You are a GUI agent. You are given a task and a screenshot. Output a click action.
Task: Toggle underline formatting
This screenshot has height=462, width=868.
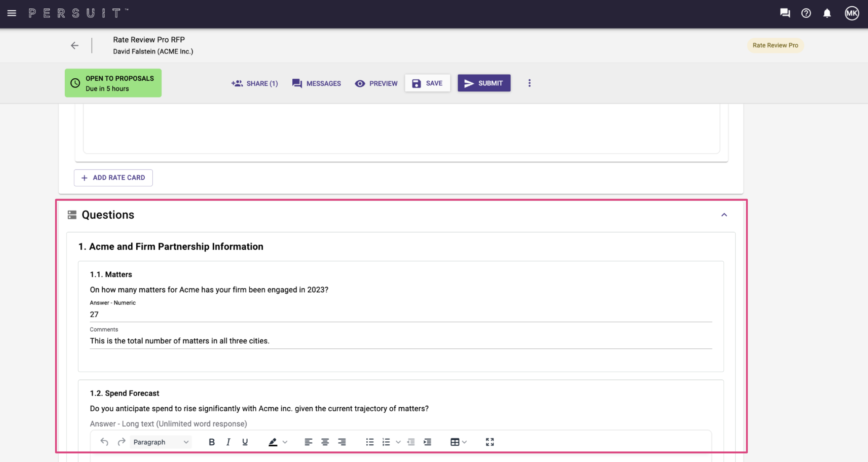coord(245,442)
